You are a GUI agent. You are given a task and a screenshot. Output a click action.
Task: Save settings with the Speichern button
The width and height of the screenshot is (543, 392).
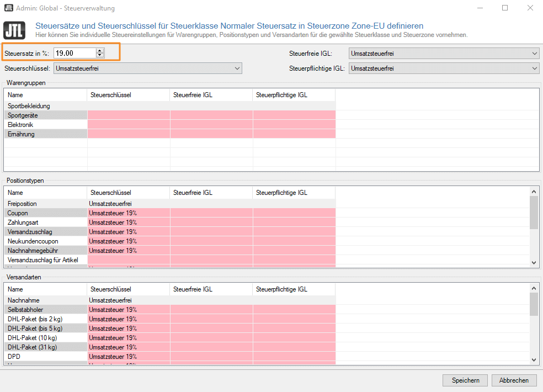coord(465,380)
